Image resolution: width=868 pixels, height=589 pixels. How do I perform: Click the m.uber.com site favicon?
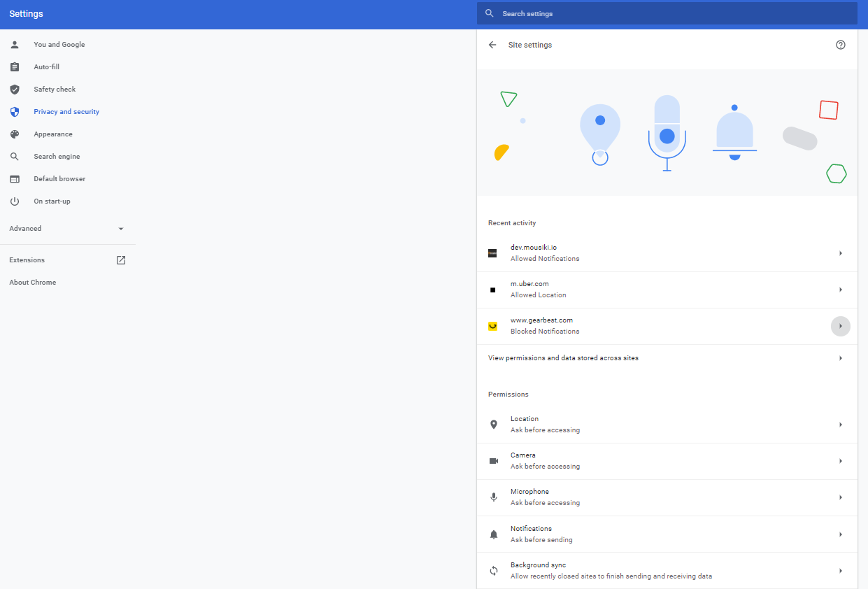(492, 290)
